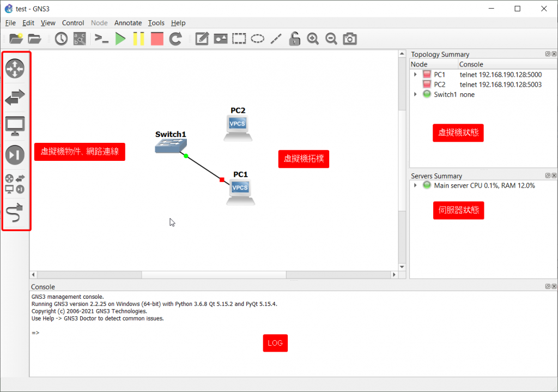Open the Edit menu
The height and width of the screenshot is (392, 558).
click(28, 23)
